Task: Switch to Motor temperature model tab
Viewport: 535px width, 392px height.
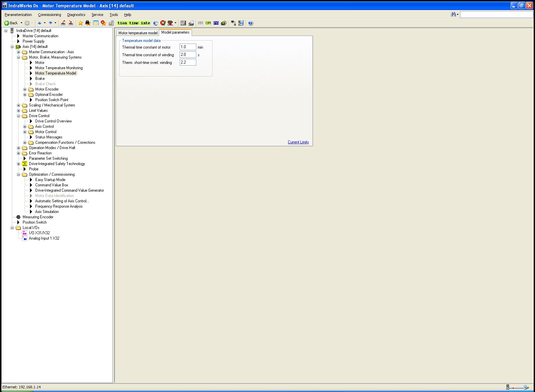Action: [x=138, y=33]
